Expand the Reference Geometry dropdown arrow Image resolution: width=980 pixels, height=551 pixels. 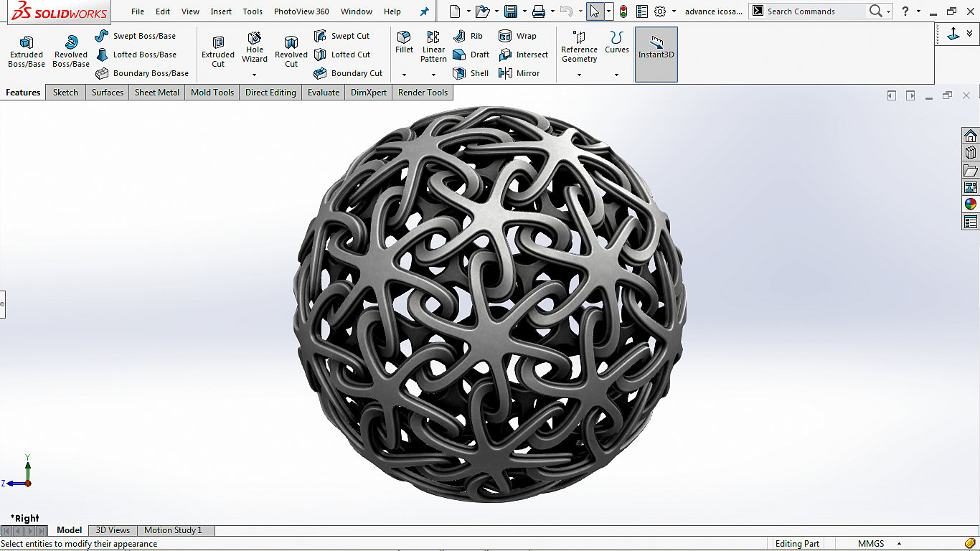coord(579,75)
